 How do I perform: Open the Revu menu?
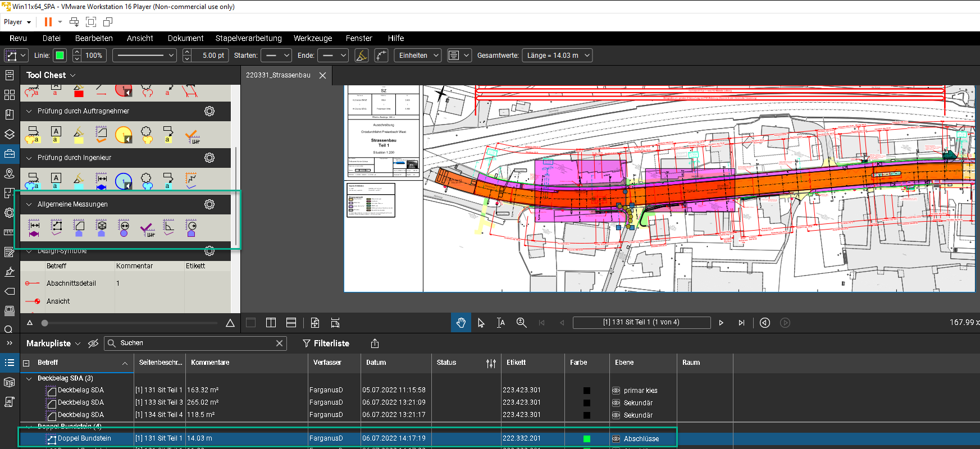pyautogui.click(x=18, y=38)
